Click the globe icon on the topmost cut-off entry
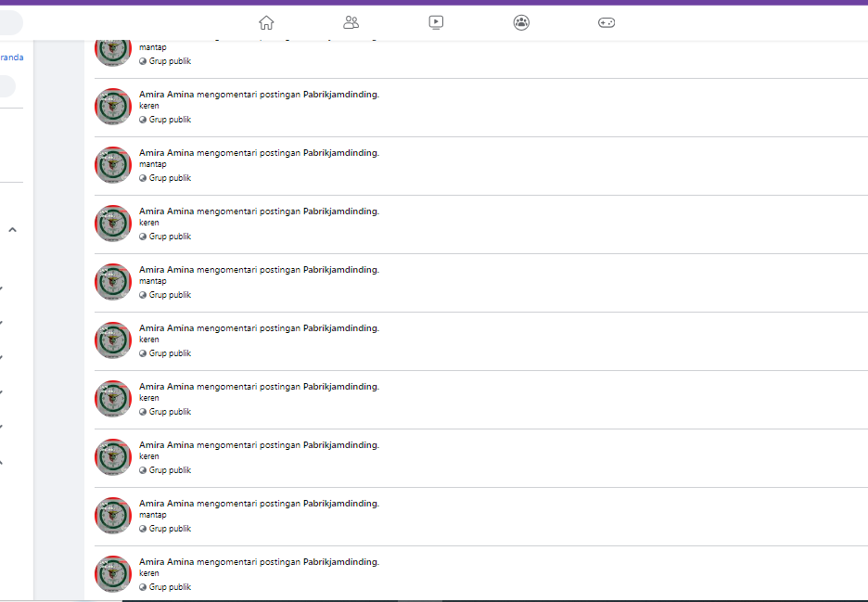Image resolution: width=868 pixels, height=602 pixels. (x=143, y=61)
